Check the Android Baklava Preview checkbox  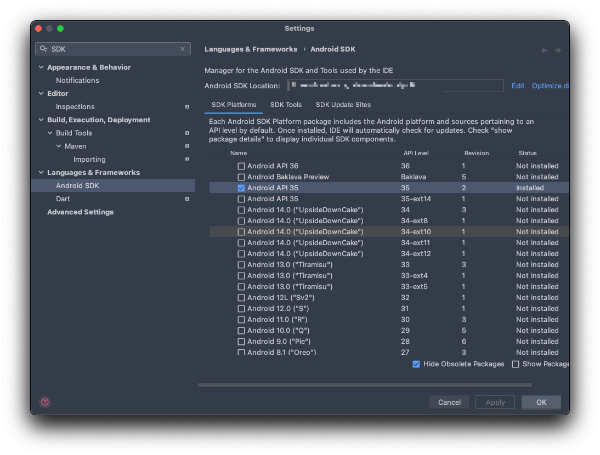pyautogui.click(x=241, y=177)
